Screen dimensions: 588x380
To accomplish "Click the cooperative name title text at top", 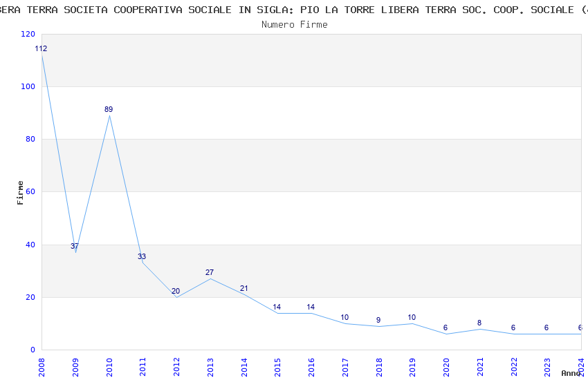I will click(x=294, y=10).
